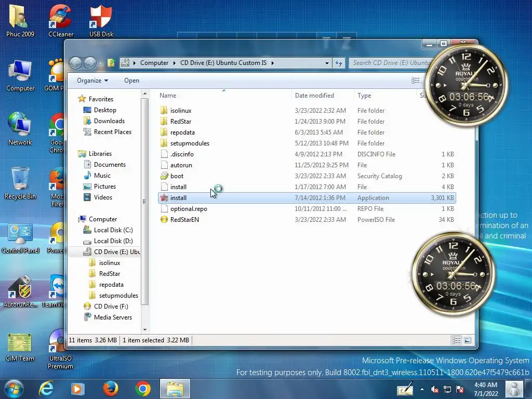532x399 pixels.
Task: Open the C.M Team desktop icon
Action: pyautogui.click(x=20, y=347)
